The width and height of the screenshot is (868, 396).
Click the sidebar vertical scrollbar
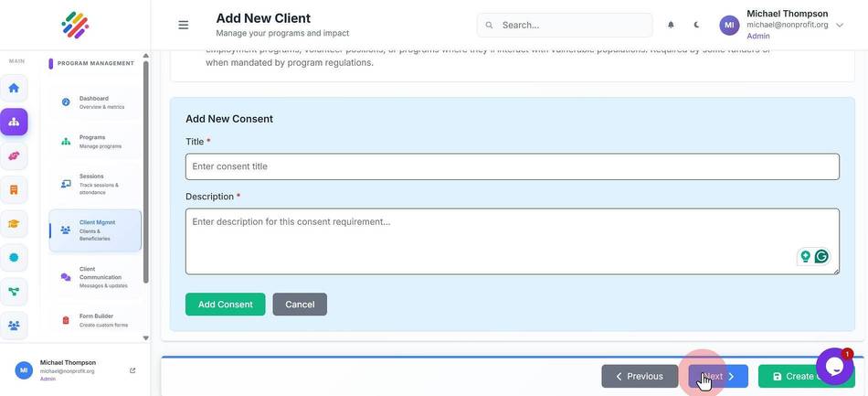coord(146,172)
